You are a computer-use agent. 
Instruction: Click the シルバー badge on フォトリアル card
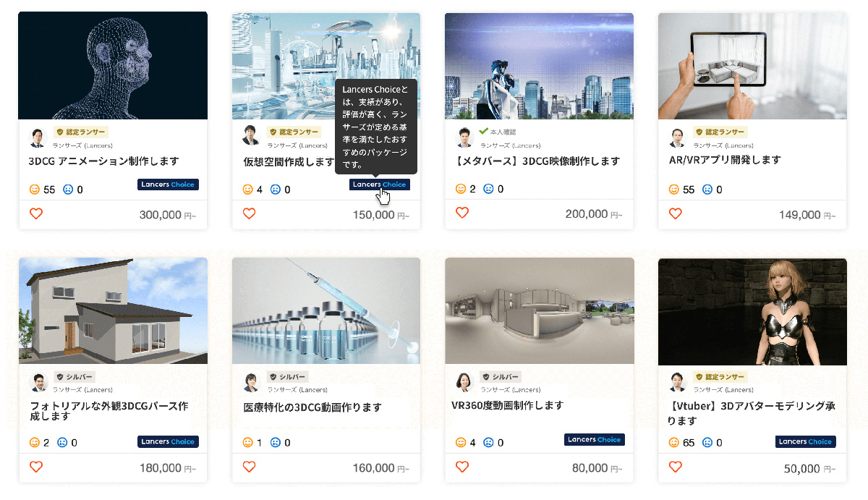75,377
